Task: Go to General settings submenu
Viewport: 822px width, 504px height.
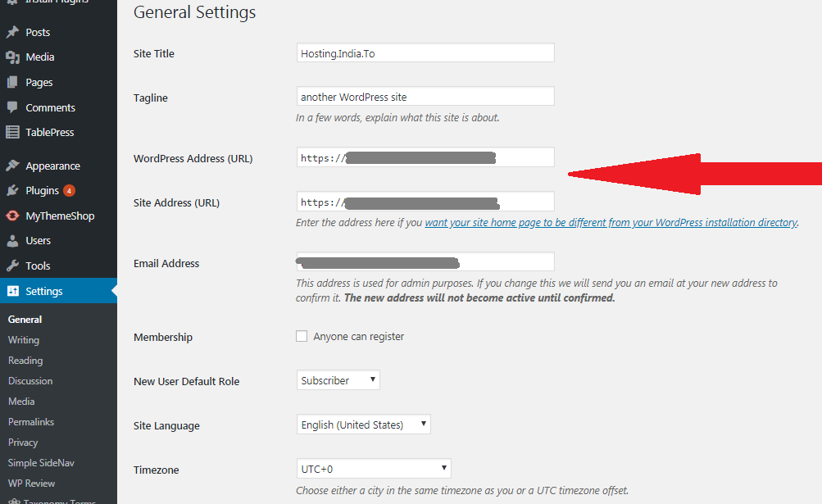Action: [25, 320]
